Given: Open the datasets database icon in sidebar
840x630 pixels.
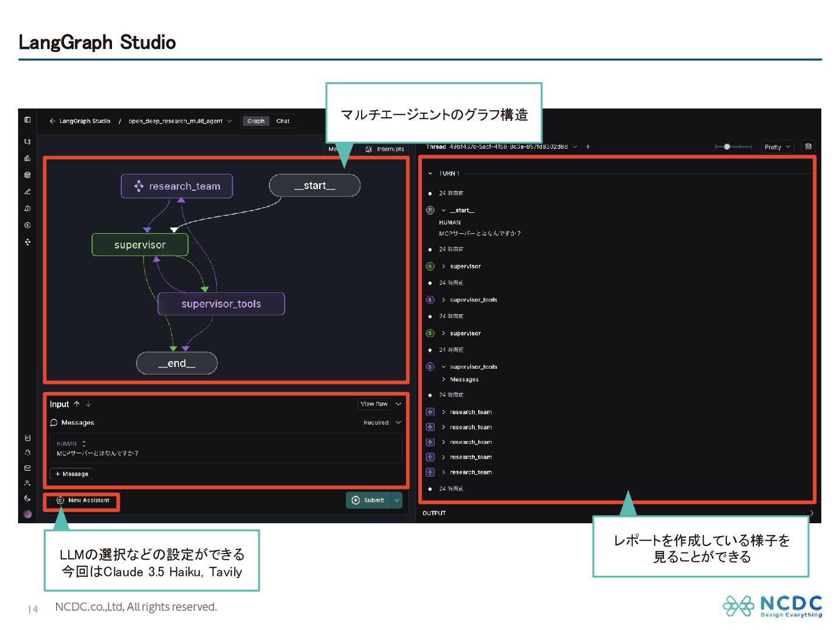Looking at the screenshot, I should coord(27,175).
